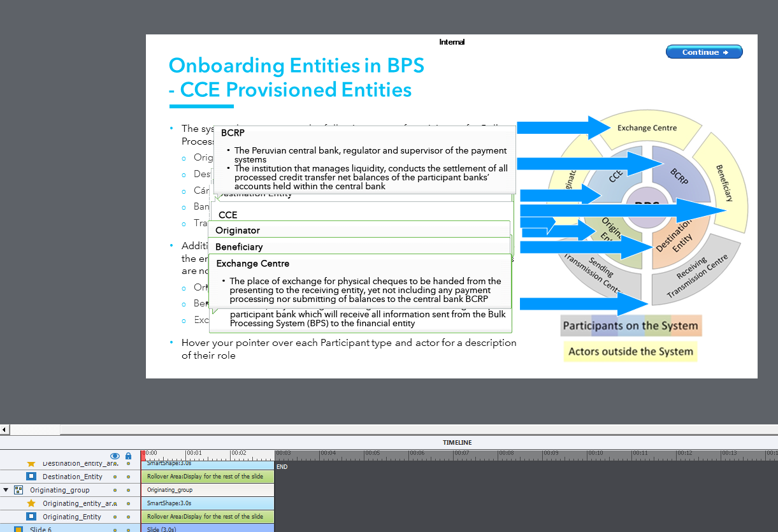Toggle visibility of Destination_Entity layer

point(115,477)
